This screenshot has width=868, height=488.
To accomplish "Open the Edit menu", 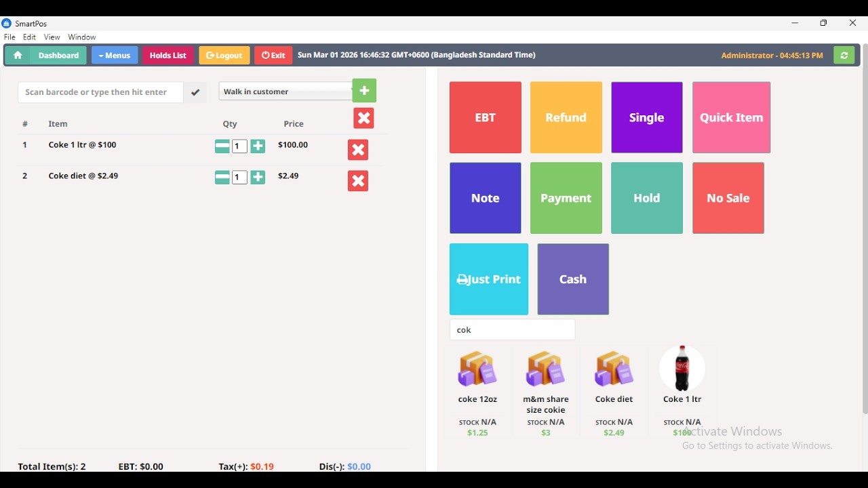I will (30, 37).
